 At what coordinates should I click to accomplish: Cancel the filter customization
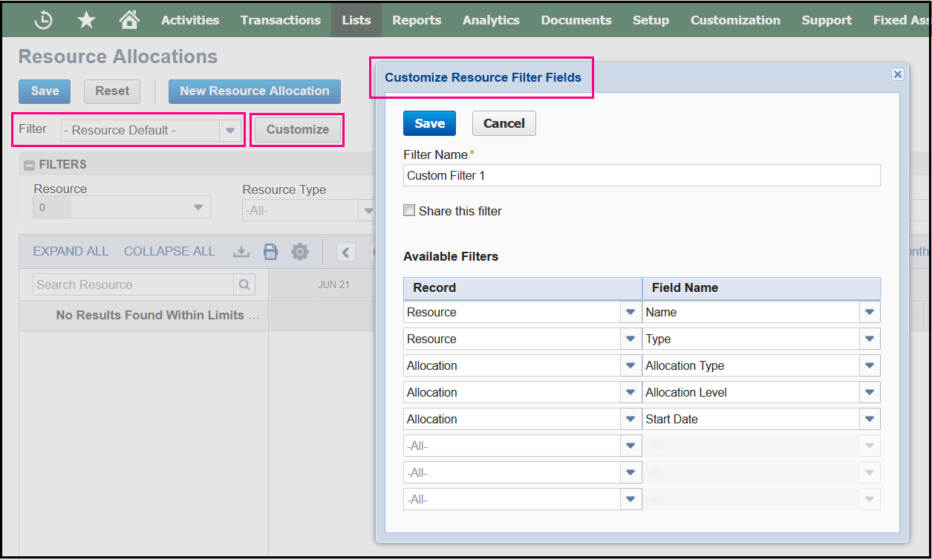point(504,123)
